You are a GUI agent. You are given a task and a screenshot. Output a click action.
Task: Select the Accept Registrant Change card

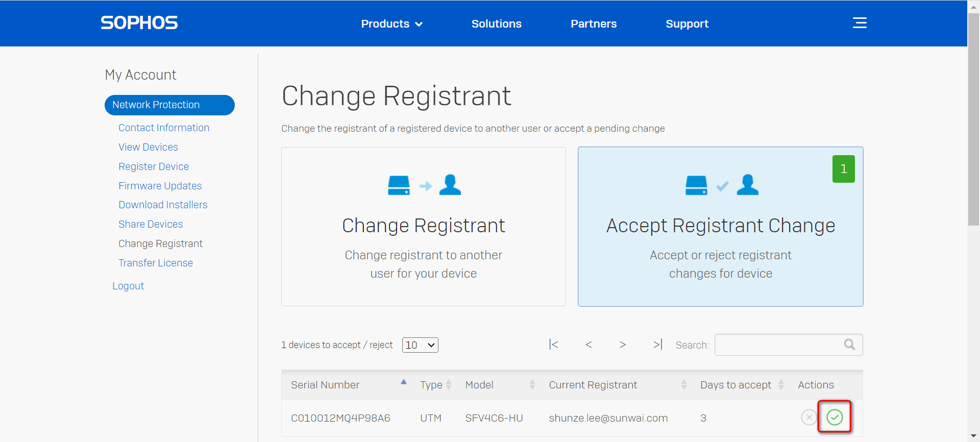point(721,227)
